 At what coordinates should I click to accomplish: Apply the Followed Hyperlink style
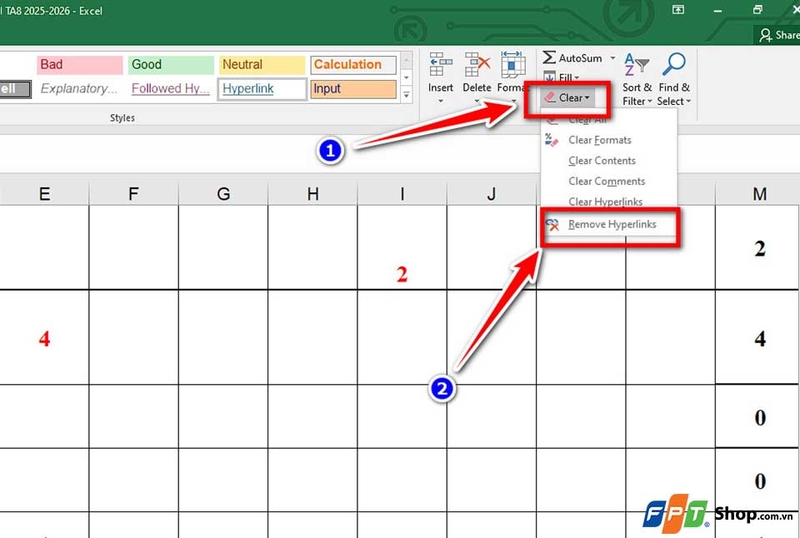pyautogui.click(x=171, y=89)
